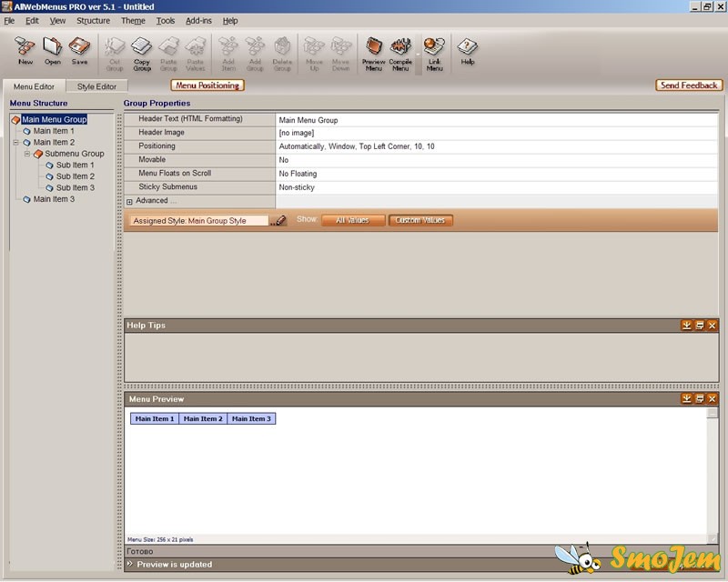Open the Add-ins menu
This screenshot has width=728, height=582.
point(198,20)
